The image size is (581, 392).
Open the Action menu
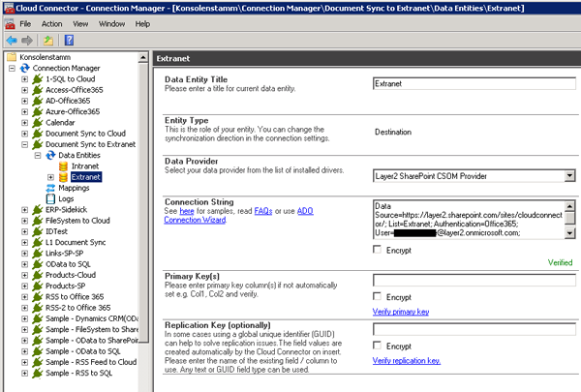point(51,23)
